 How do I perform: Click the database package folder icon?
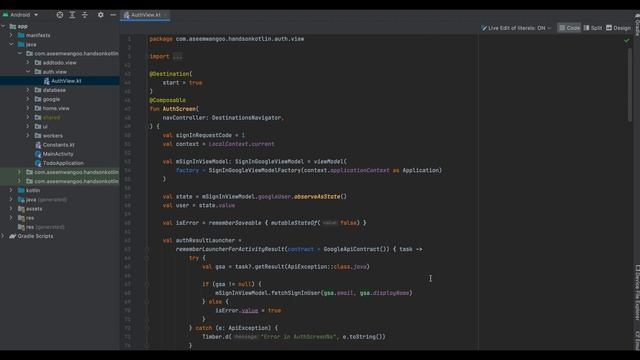[x=38, y=90]
